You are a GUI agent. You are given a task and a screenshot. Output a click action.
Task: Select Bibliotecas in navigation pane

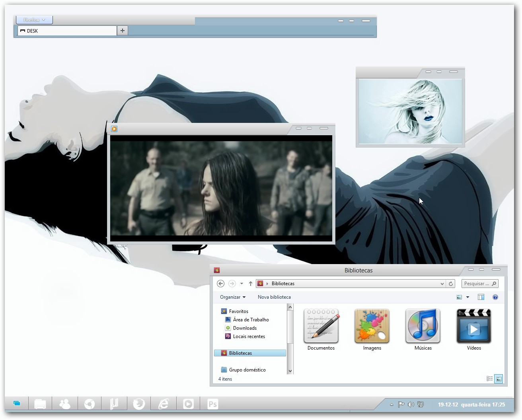point(250,353)
